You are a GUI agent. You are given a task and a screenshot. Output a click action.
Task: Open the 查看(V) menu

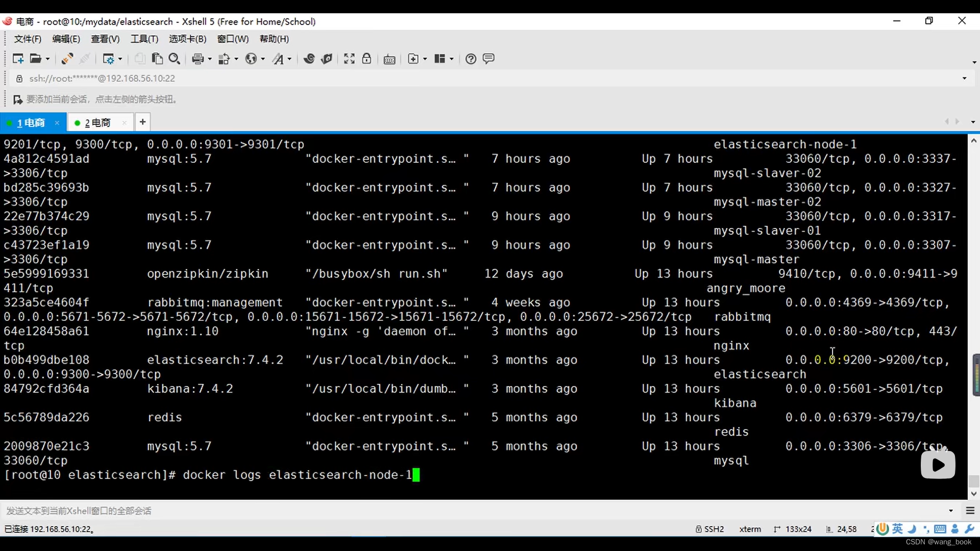coord(105,39)
